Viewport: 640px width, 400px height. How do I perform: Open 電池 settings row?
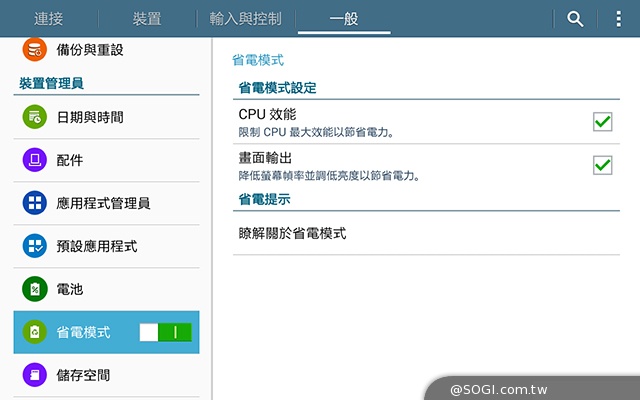(x=106, y=289)
